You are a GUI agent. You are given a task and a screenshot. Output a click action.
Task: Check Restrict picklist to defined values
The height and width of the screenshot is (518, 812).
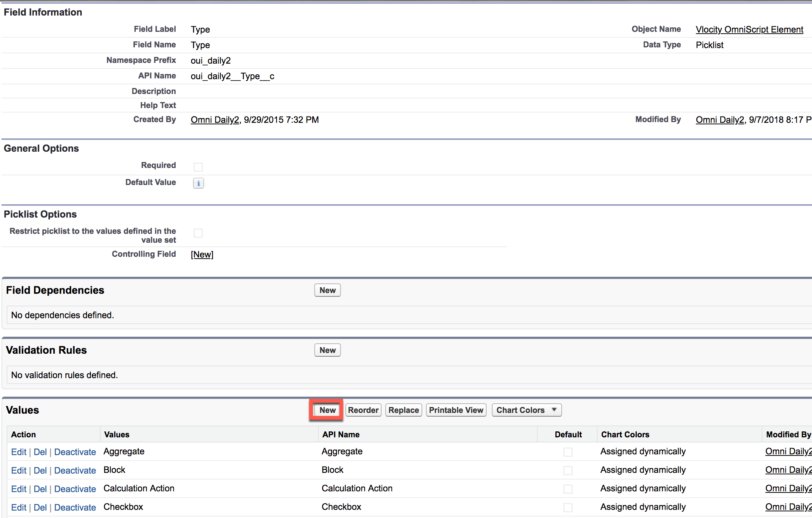tap(198, 233)
